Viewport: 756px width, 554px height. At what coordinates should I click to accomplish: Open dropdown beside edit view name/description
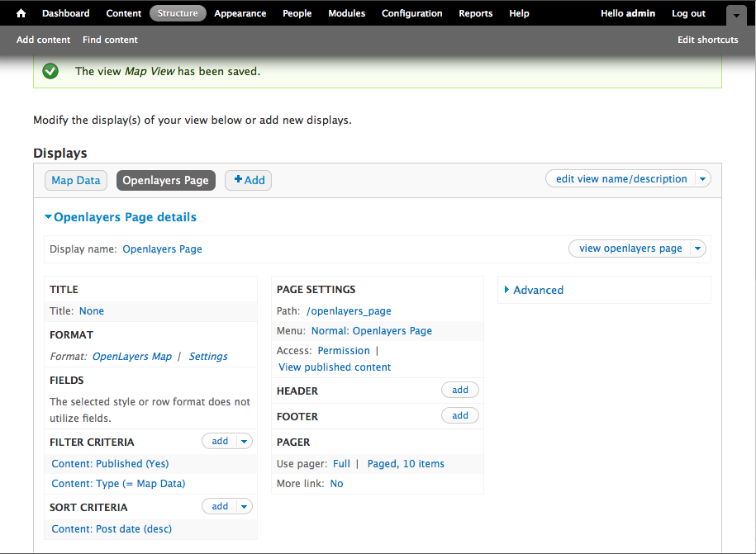pos(702,179)
